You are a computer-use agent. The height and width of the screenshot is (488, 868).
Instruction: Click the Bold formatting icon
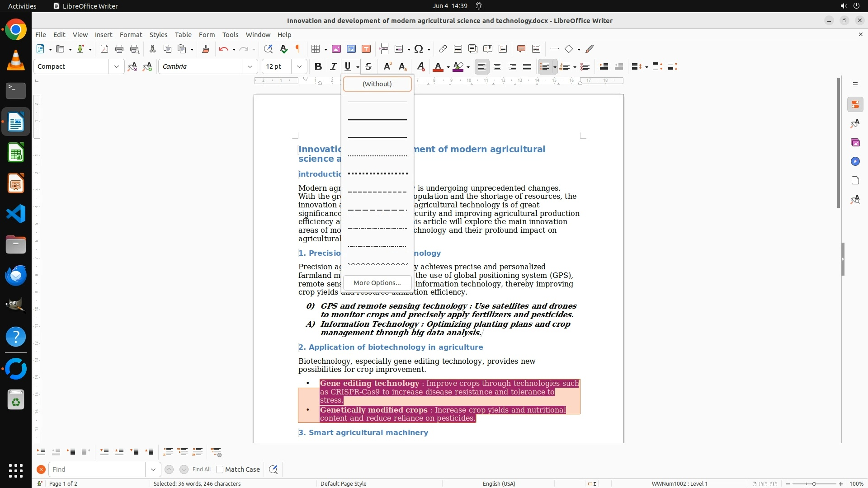[x=318, y=66]
